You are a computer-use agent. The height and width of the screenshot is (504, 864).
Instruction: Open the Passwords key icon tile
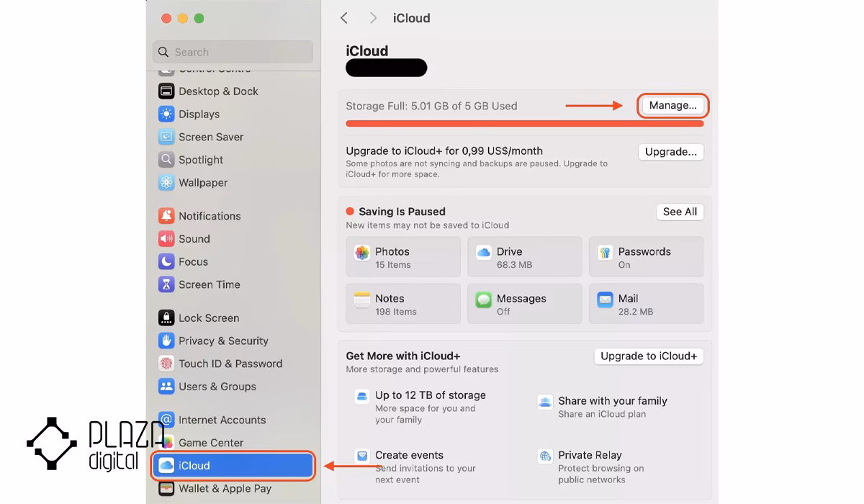[x=605, y=253]
